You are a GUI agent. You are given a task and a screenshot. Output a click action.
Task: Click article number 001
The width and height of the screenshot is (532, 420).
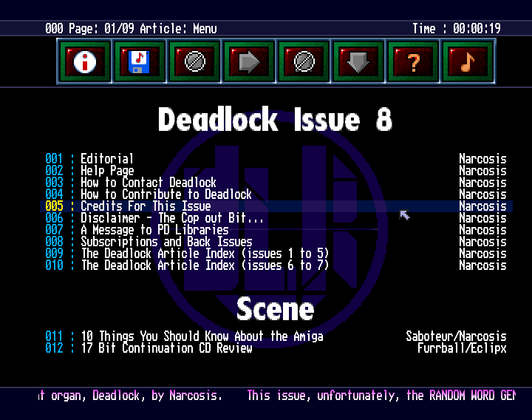(54, 158)
